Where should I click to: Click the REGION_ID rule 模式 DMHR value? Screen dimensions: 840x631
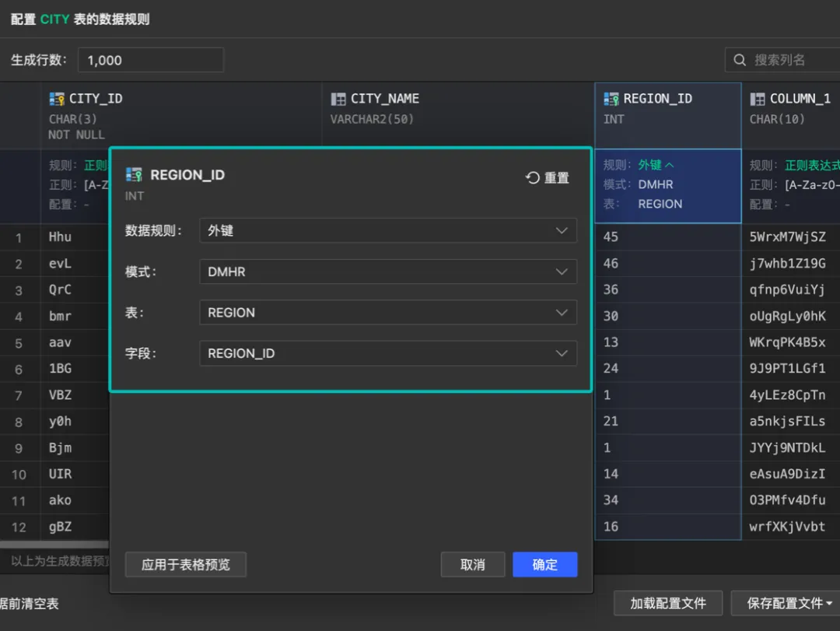pyautogui.click(x=655, y=184)
